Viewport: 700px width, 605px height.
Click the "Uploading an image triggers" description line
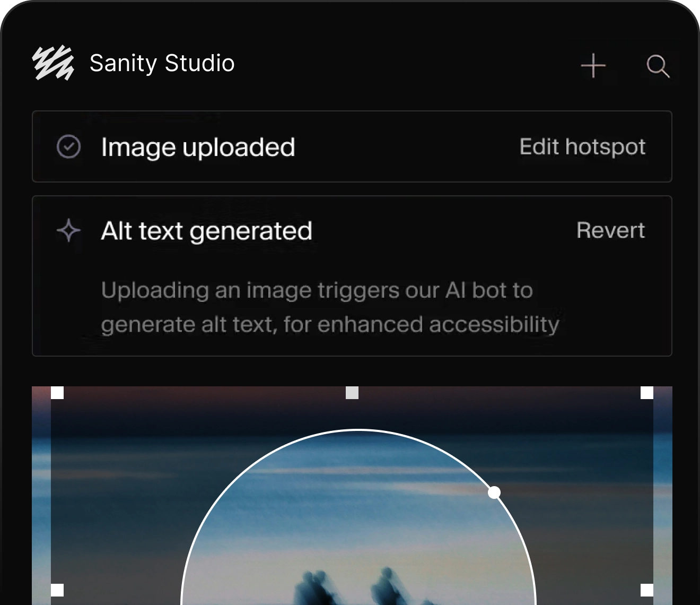coord(317,291)
